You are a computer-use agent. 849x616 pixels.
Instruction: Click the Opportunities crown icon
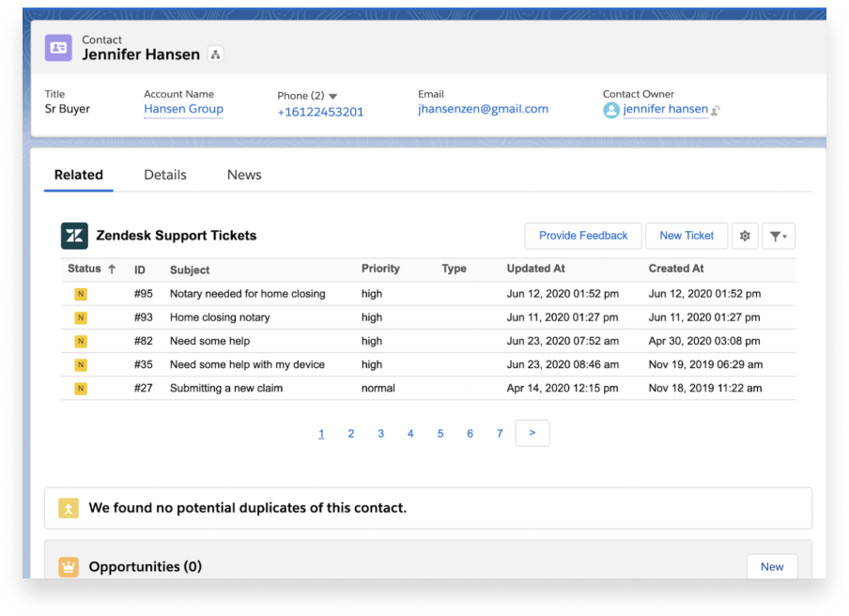[69, 567]
